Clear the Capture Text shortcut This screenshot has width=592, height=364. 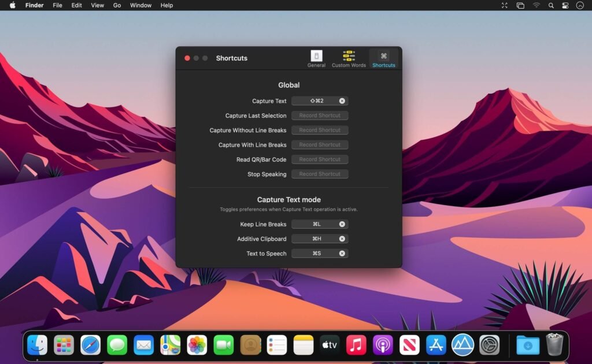(341, 101)
